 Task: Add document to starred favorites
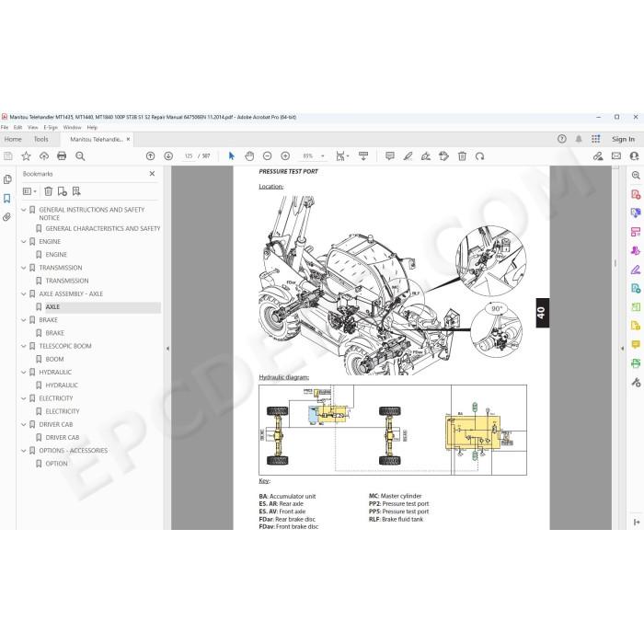(26, 156)
